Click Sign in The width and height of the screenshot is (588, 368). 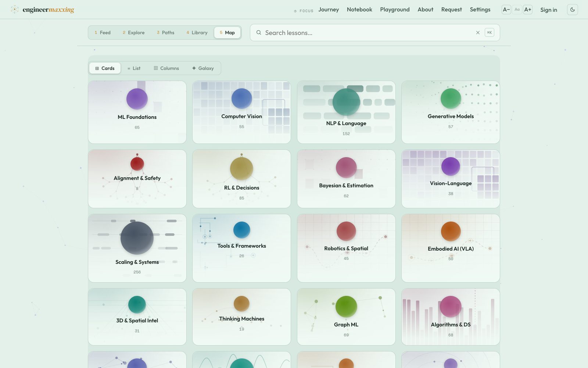click(548, 10)
